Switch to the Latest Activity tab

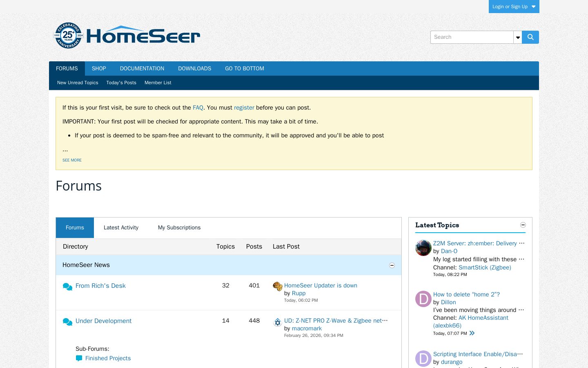pos(121,228)
